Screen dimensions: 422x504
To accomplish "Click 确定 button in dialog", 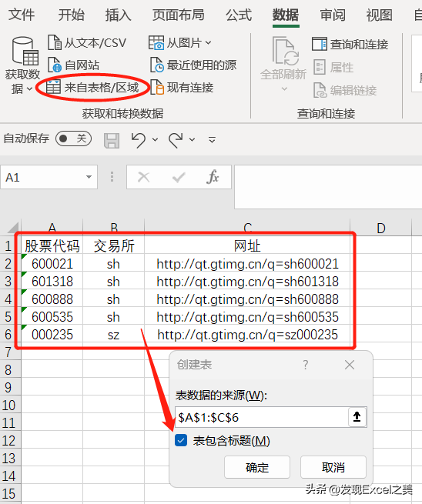I will [257, 467].
